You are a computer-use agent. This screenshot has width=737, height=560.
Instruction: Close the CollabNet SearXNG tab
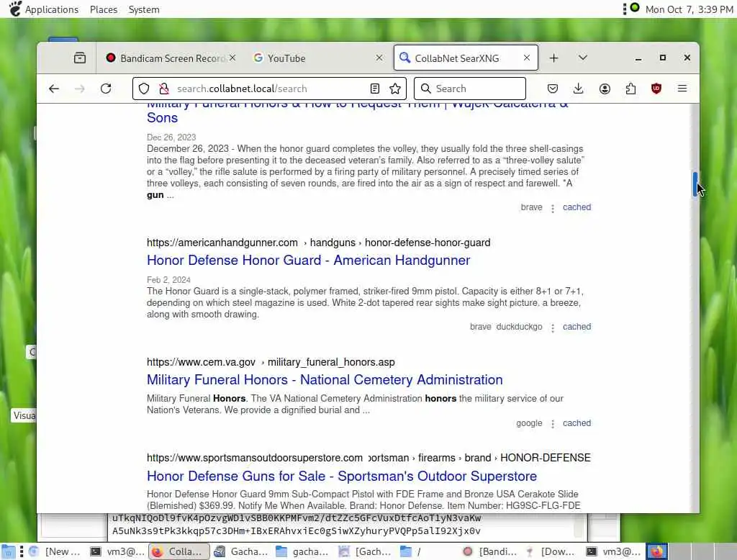click(527, 58)
